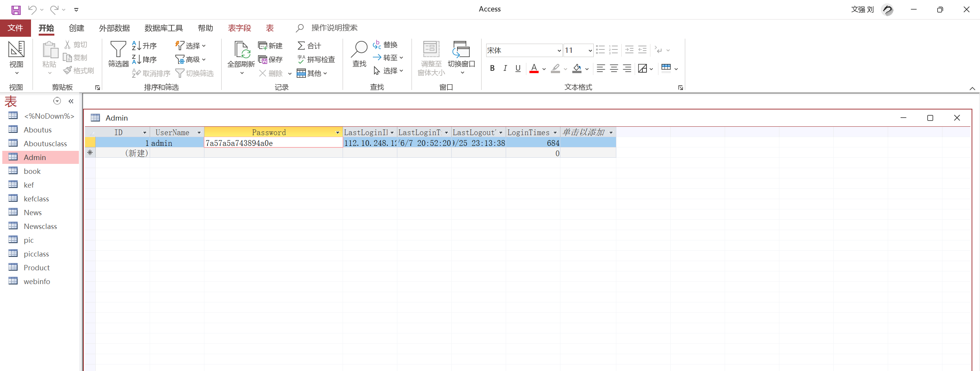
Task: Click the Save icon in the title bar
Action: pyautogui.click(x=16, y=10)
